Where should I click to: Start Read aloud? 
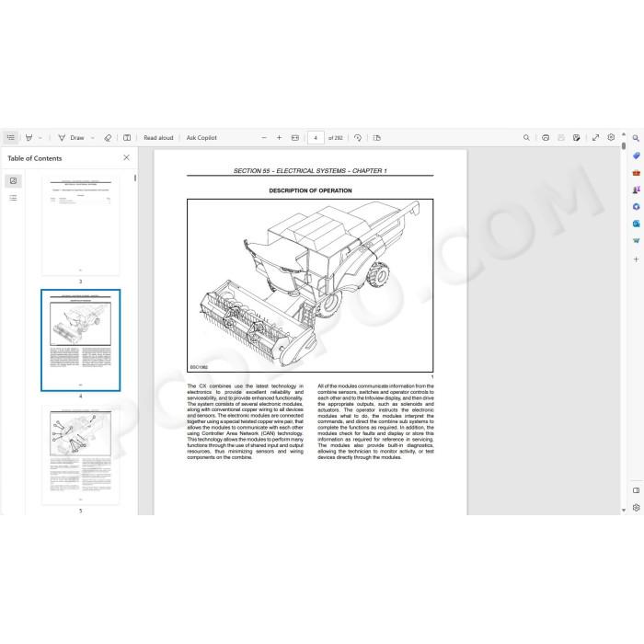point(158,138)
